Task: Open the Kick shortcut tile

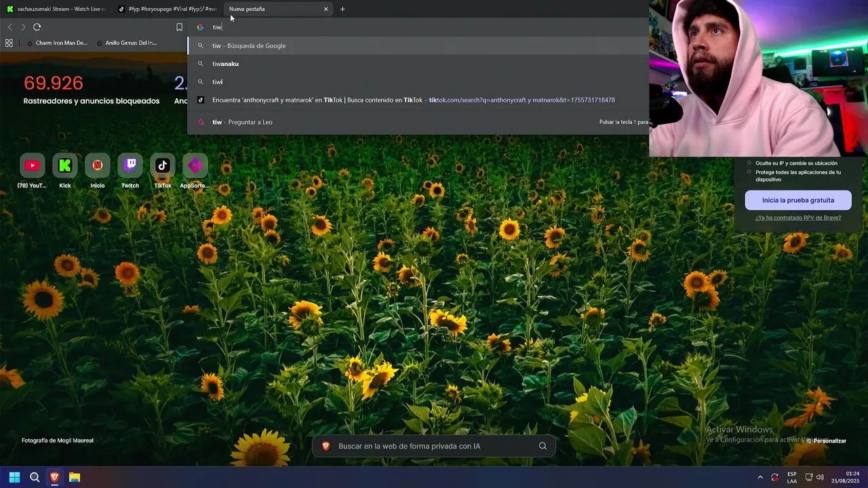Action: coord(65,165)
